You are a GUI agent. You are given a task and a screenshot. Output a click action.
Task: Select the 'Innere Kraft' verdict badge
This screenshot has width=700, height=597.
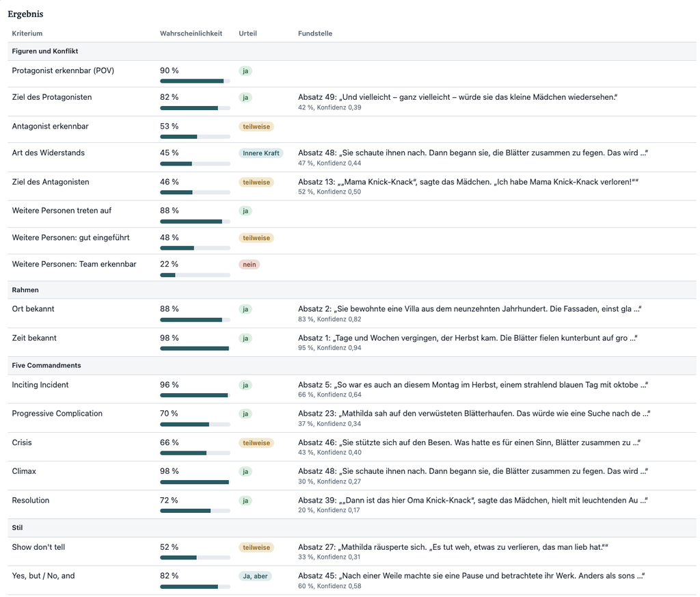(260, 153)
